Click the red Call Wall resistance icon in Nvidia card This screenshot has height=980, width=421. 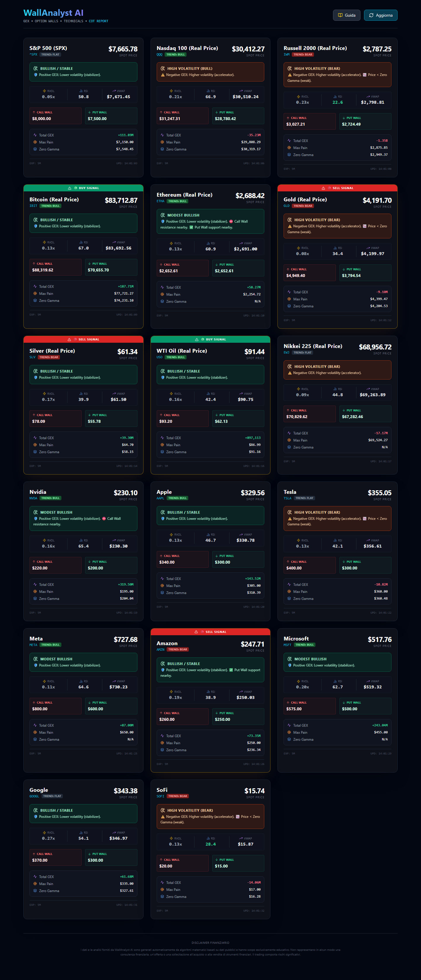[104, 519]
